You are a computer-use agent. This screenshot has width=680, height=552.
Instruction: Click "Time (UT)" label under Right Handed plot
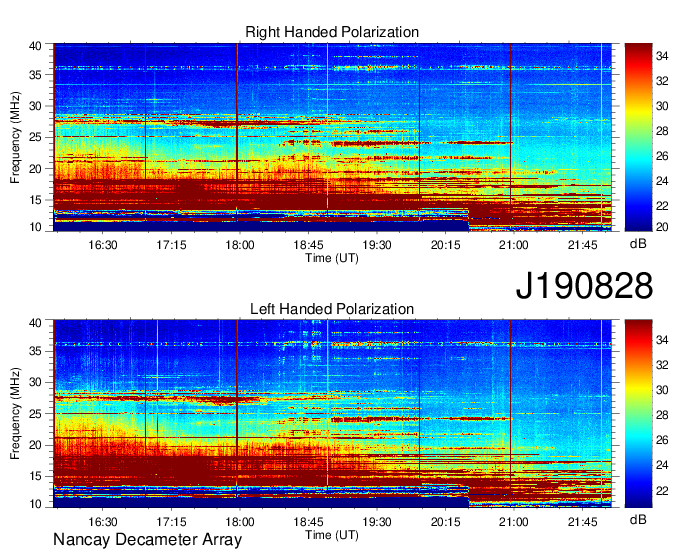pos(332,258)
